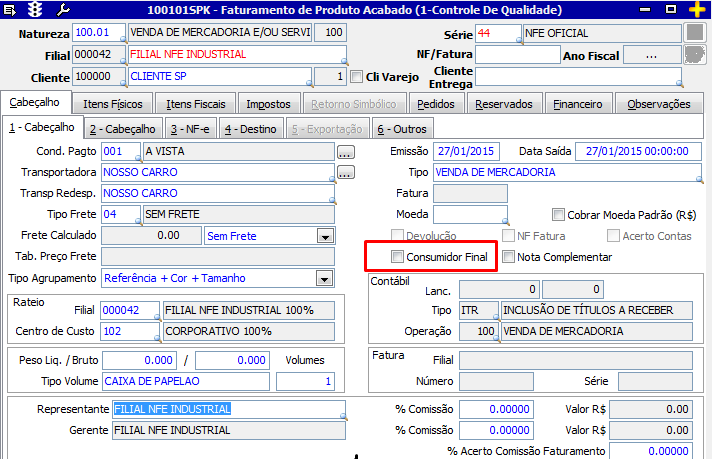Click the Volumes field showing 1

(305, 381)
